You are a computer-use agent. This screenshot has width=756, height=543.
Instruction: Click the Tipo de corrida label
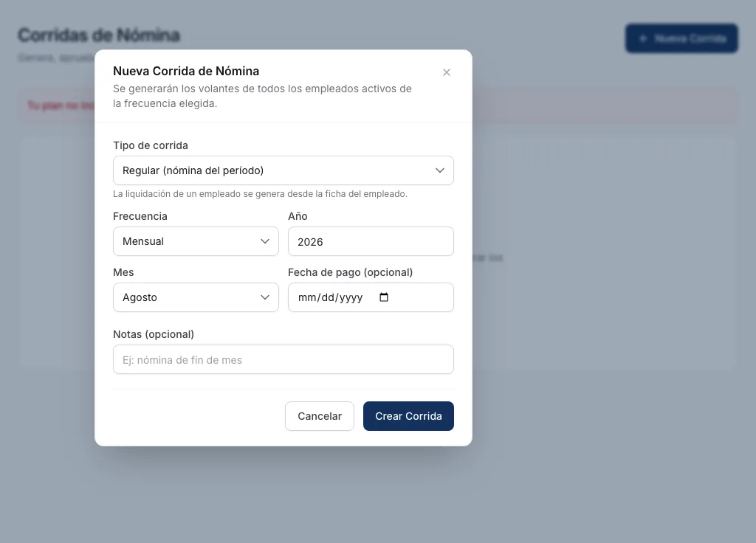(151, 145)
